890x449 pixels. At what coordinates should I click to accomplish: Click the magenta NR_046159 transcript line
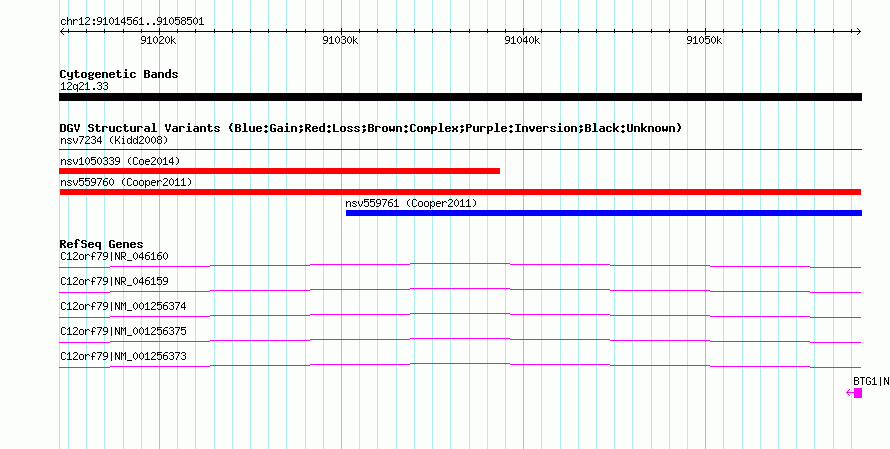(460, 290)
